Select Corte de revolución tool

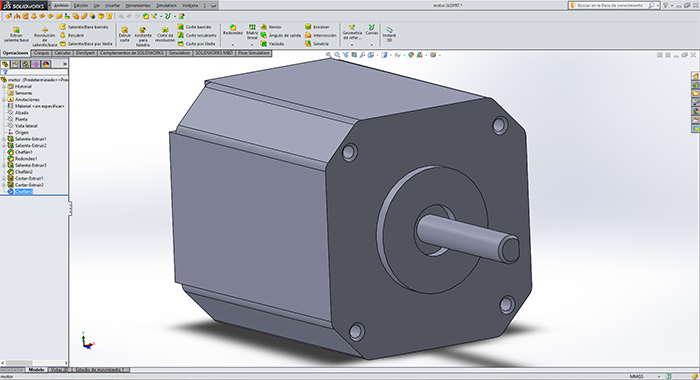(165, 35)
